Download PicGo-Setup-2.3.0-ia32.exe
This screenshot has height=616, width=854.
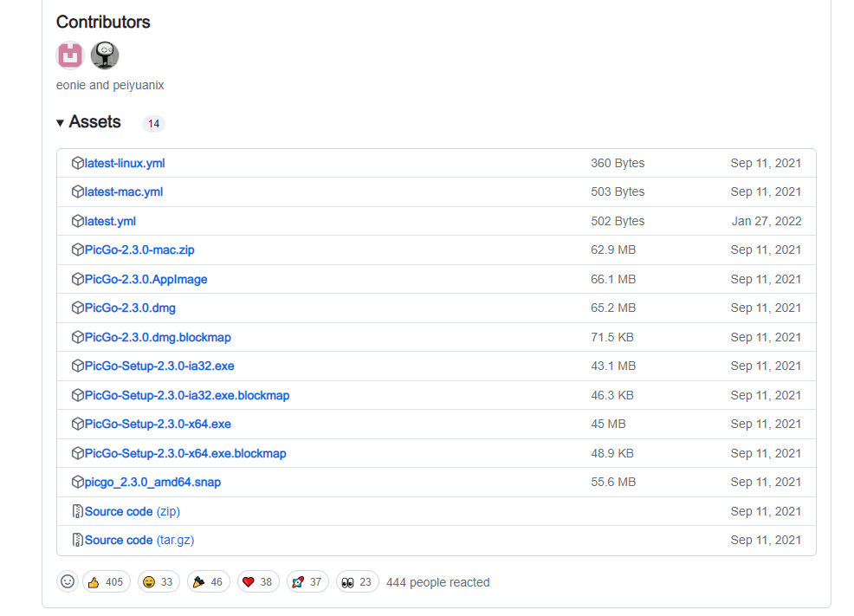coord(159,366)
